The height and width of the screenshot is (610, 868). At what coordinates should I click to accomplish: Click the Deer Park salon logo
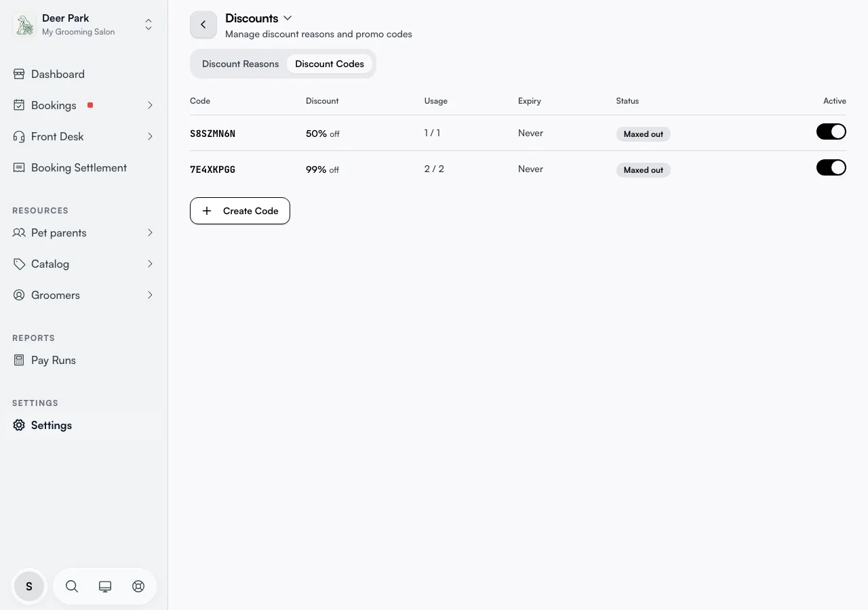click(24, 25)
